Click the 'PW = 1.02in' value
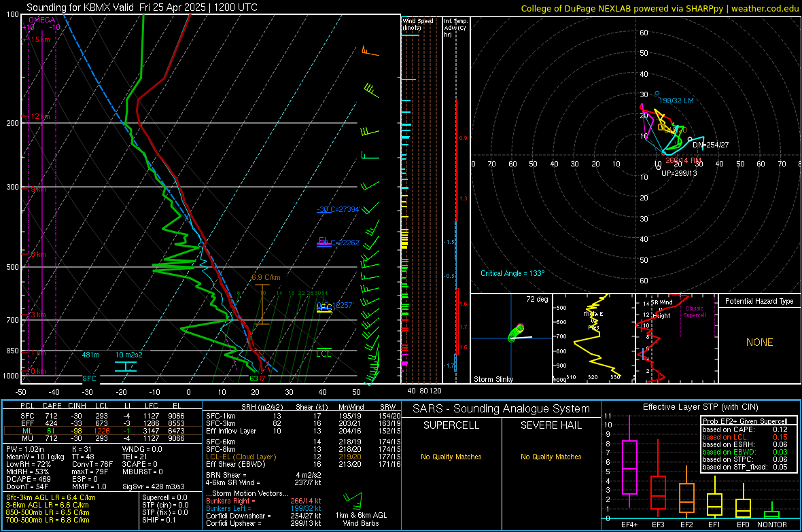Image resolution: width=802 pixels, height=532 pixels. (25, 448)
